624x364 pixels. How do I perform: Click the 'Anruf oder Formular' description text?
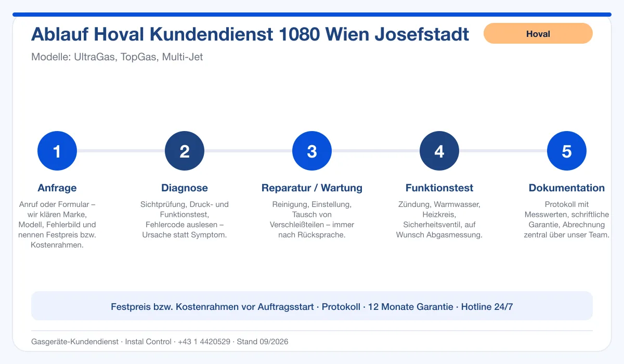57,225
